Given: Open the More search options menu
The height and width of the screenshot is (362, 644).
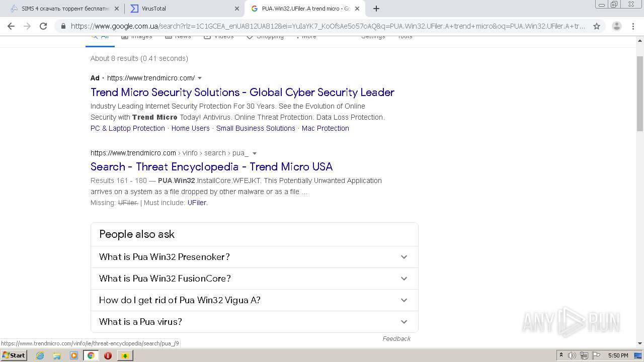Looking at the screenshot, I should [x=306, y=37].
